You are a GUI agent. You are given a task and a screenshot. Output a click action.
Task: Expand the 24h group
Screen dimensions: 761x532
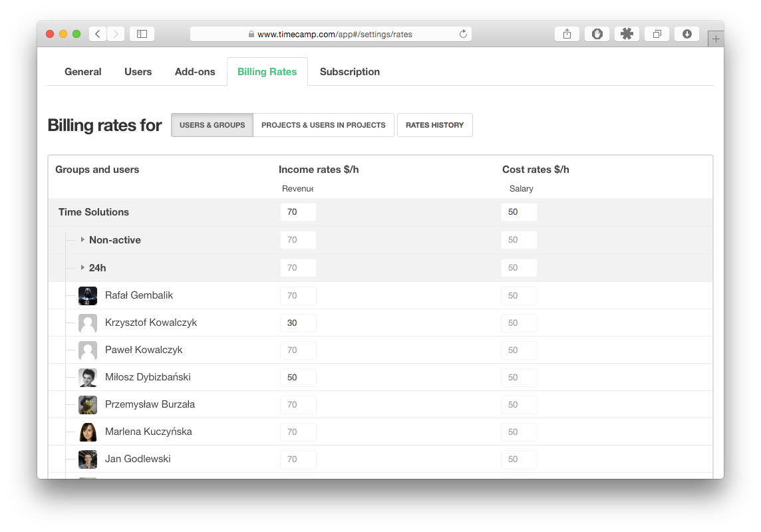[82, 267]
